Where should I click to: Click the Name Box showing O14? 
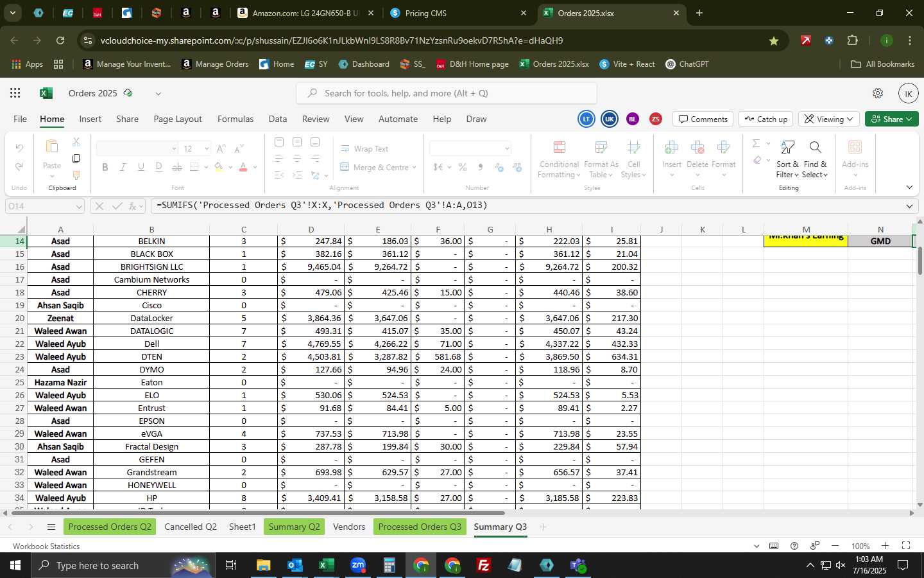pos(44,206)
